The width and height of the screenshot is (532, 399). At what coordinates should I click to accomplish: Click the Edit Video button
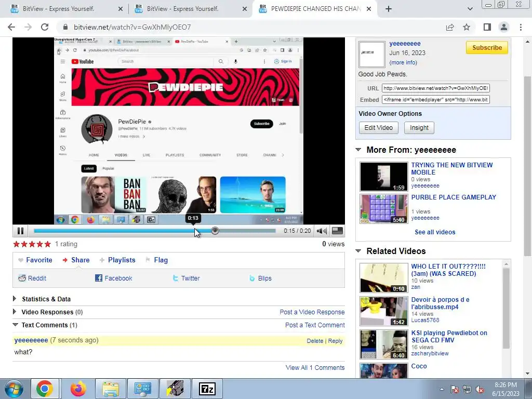pyautogui.click(x=379, y=128)
